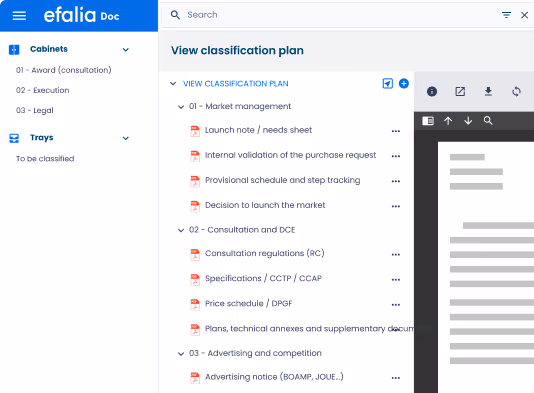The height and width of the screenshot is (393, 534).
Task: Open more options for Decision to launch the market
Action: [396, 206]
